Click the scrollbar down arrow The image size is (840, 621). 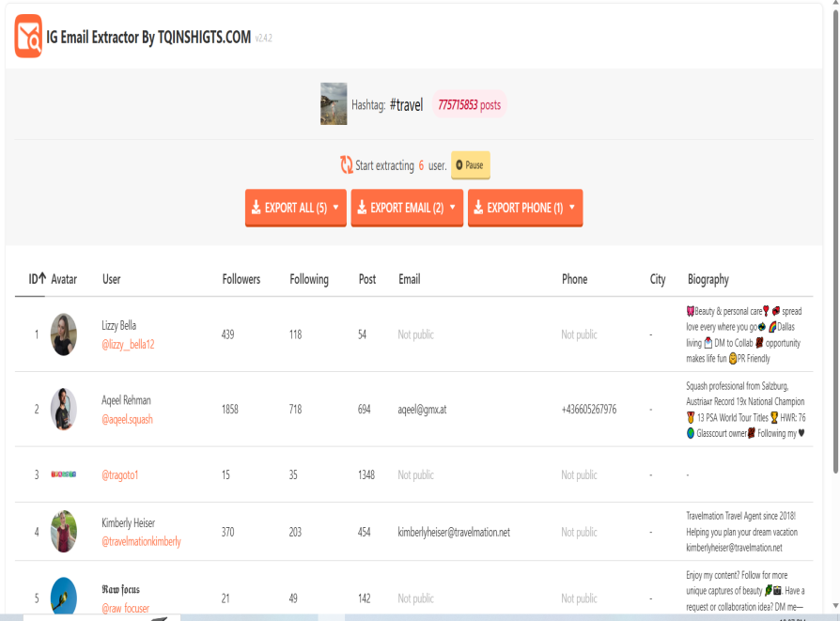(835, 606)
